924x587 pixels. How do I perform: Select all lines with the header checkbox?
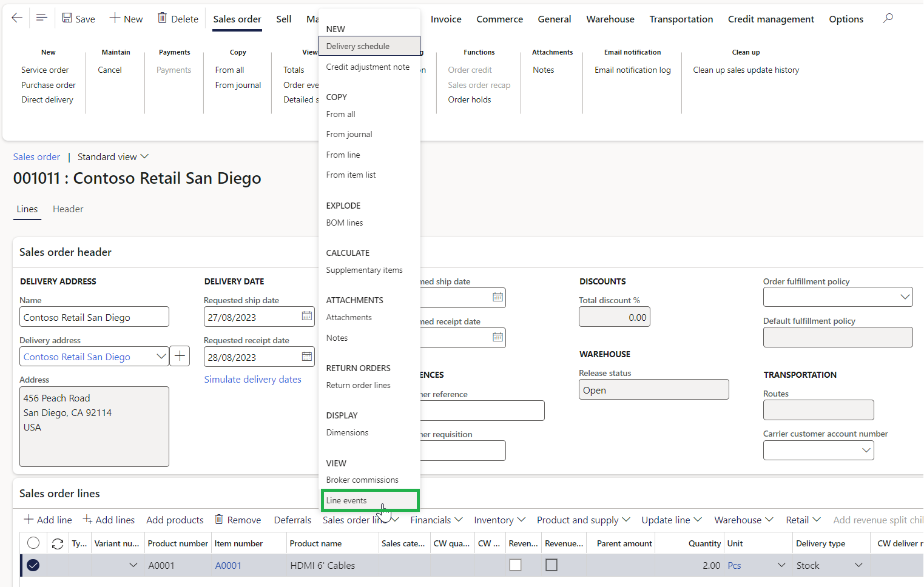[33, 543]
